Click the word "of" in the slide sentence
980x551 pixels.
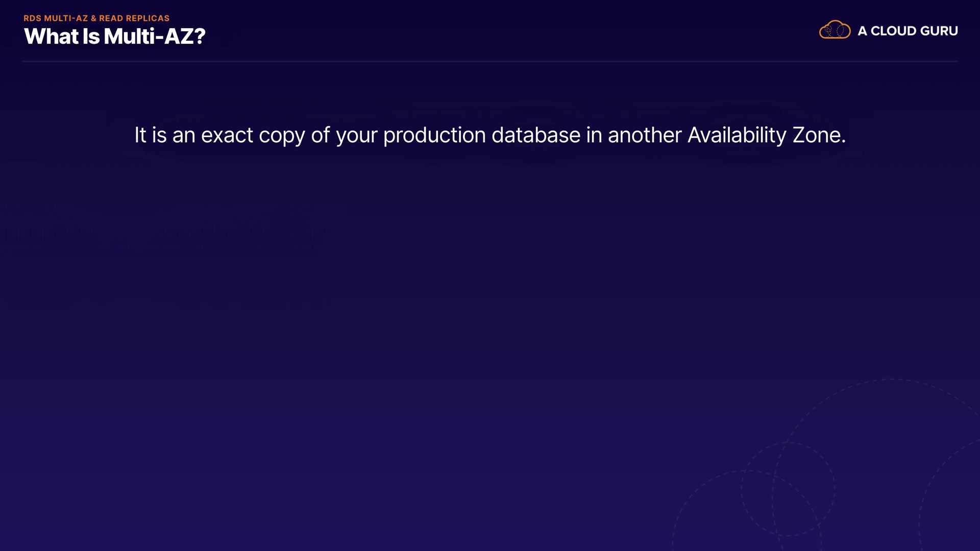tap(320, 135)
